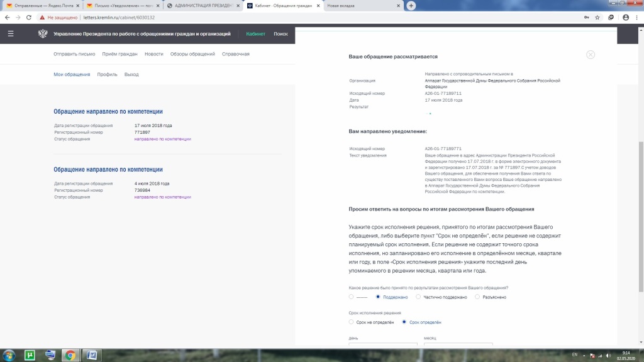Click the µTorrent icon in the taskbar
The height and width of the screenshot is (362, 644).
click(x=29, y=355)
